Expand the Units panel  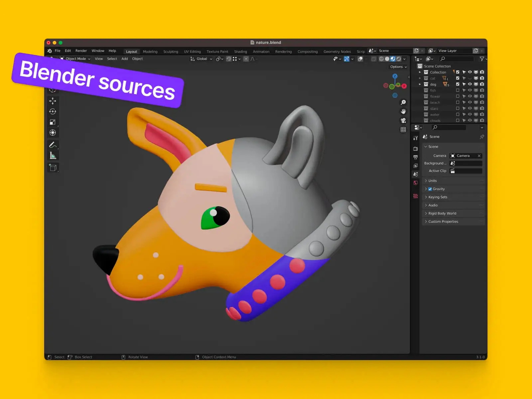pyautogui.click(x=432, y=181)
